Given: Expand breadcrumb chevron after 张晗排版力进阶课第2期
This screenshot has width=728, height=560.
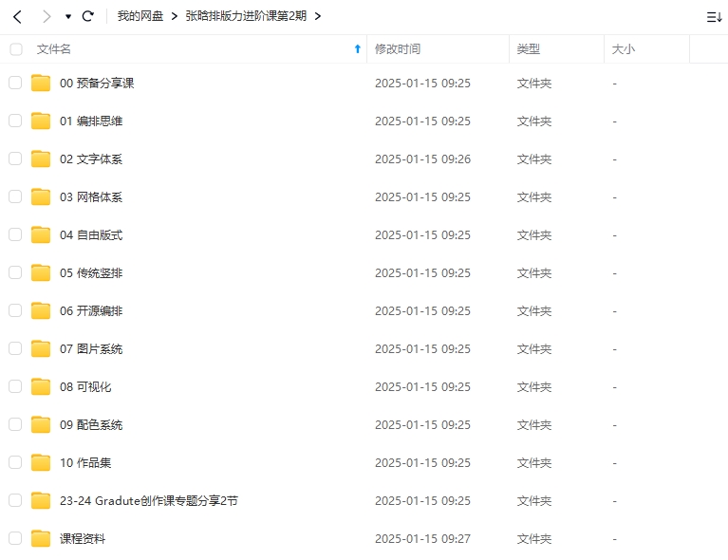Looking at the screenshot, I should (x=317, y=16).
